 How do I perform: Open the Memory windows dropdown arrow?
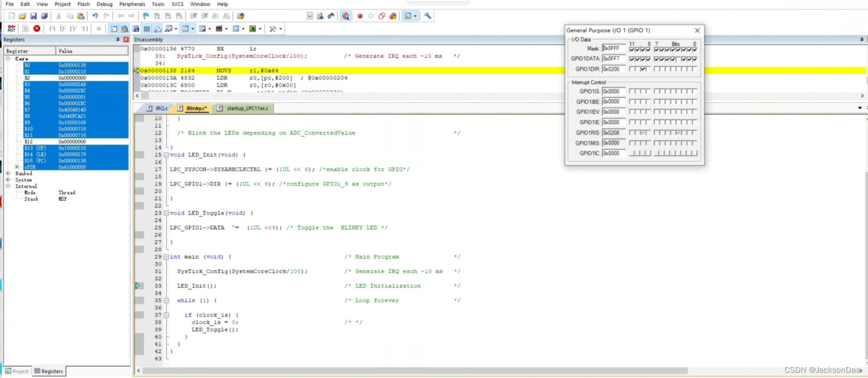pyautogui.click(x=193, y=29)
